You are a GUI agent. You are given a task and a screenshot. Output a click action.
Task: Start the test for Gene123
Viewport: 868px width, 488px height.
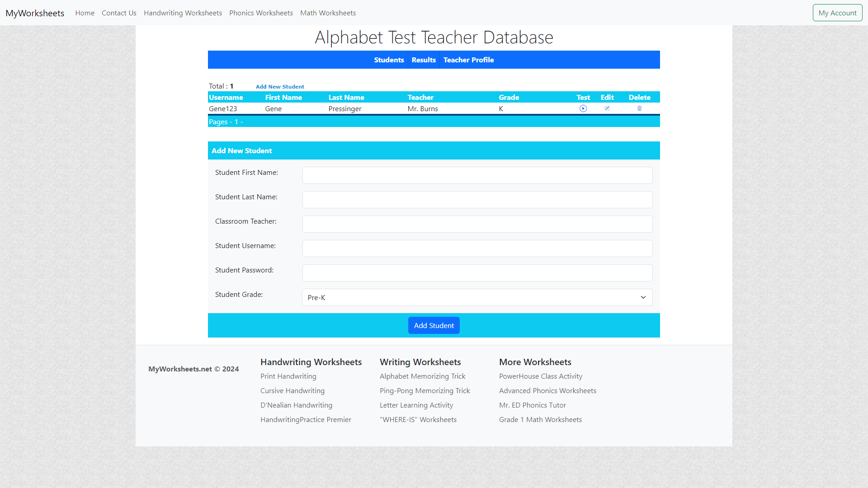pos(583,108)
